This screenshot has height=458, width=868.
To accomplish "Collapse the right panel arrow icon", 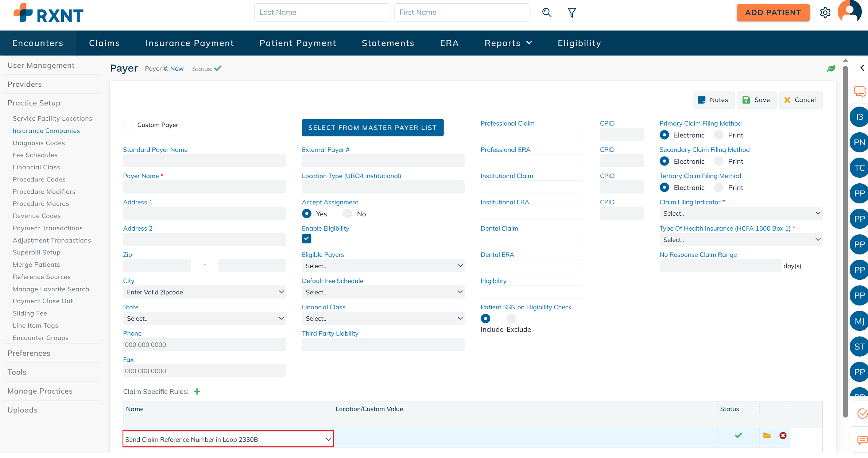I will click(x=862, y=68).
